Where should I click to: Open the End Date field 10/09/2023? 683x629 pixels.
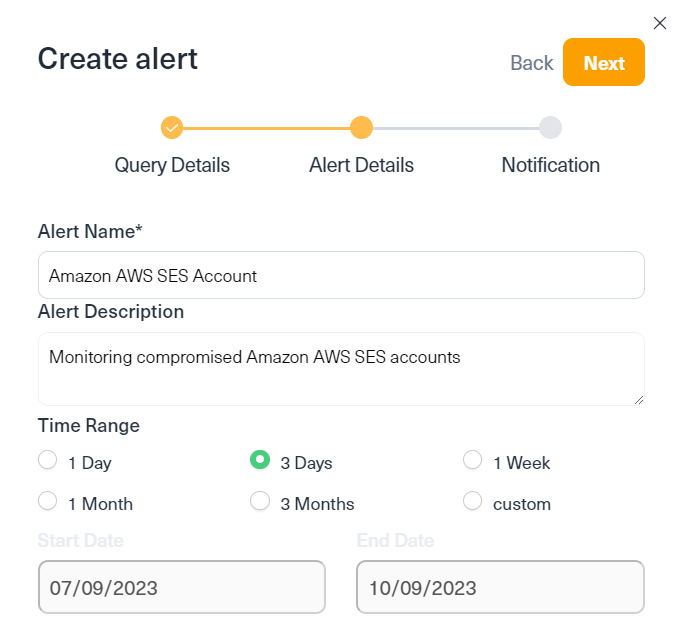point(500,587)
